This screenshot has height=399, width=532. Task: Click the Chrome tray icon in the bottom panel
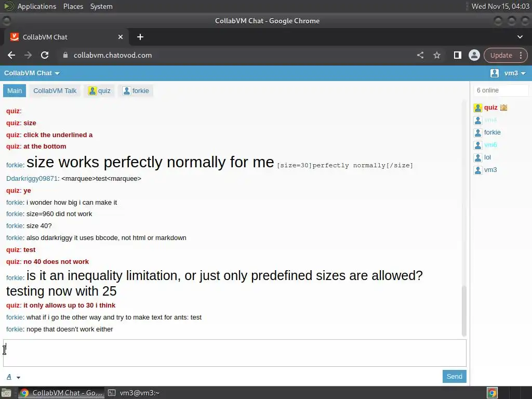click(x=492, y=393)
